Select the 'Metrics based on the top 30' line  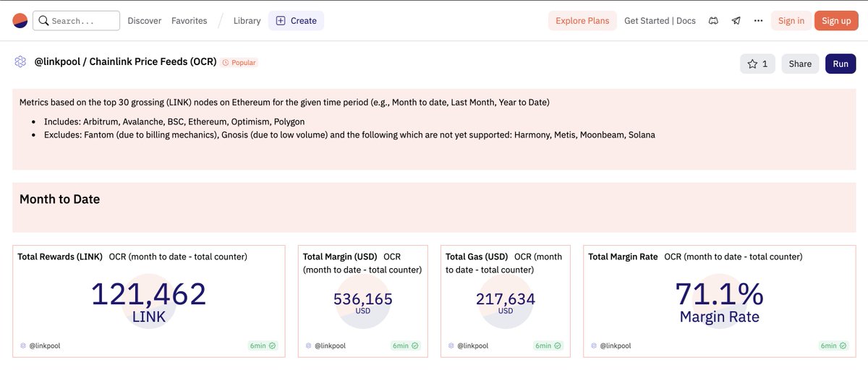(x=284, y=103)
